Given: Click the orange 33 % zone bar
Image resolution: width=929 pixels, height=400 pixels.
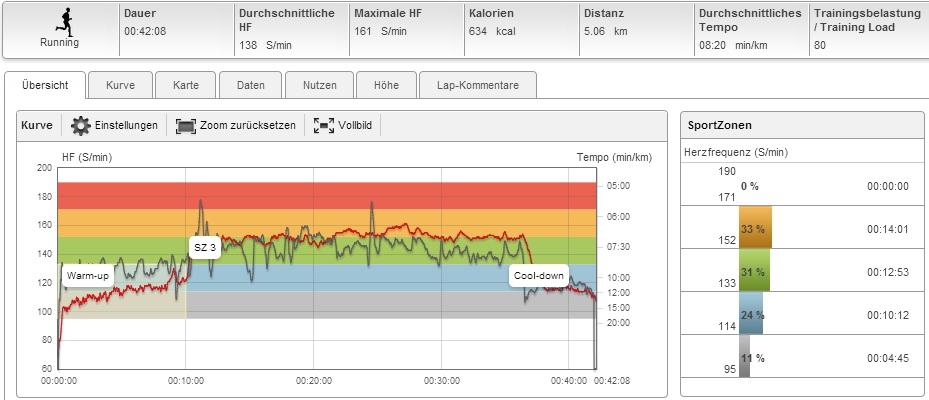Looking at the screenshot, I should [753, 229].
